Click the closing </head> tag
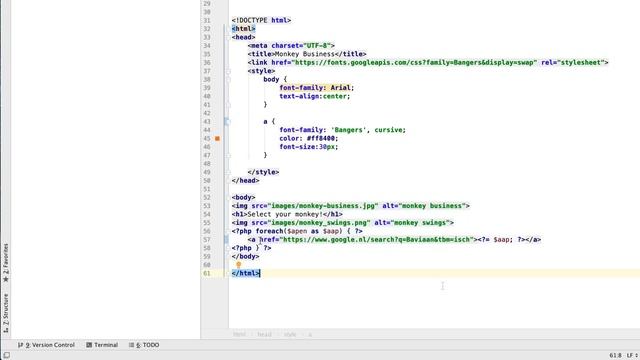 (245, 181)
